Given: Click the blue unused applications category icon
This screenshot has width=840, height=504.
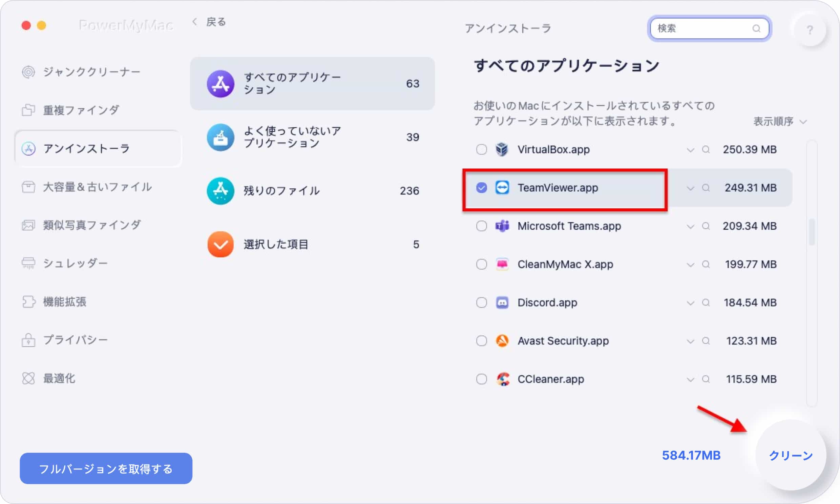Looking at the screenshot, I should pyautogui.click(x=220, y=137).
